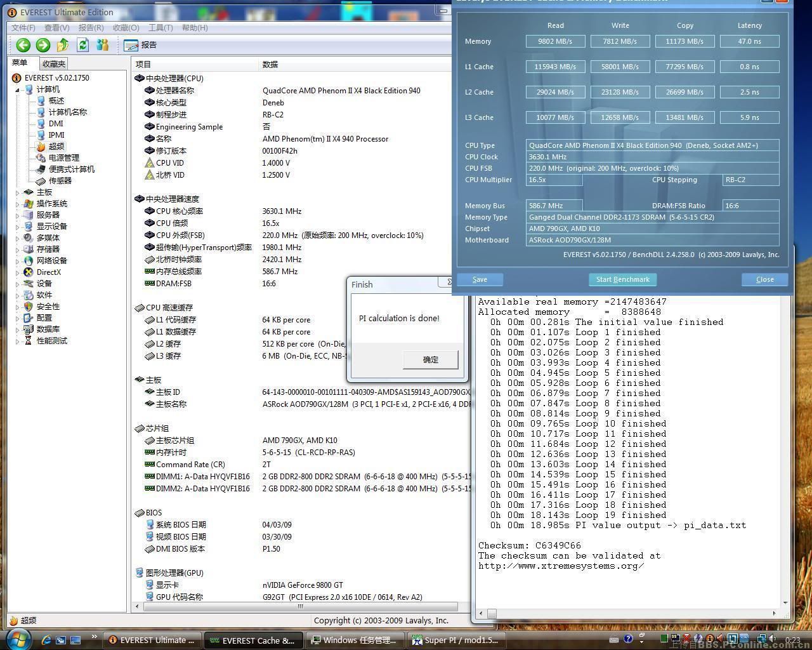812x650 pixels.
Task: Click the green Forward arrow toolbar icon
Action: (x=43, y=44)
